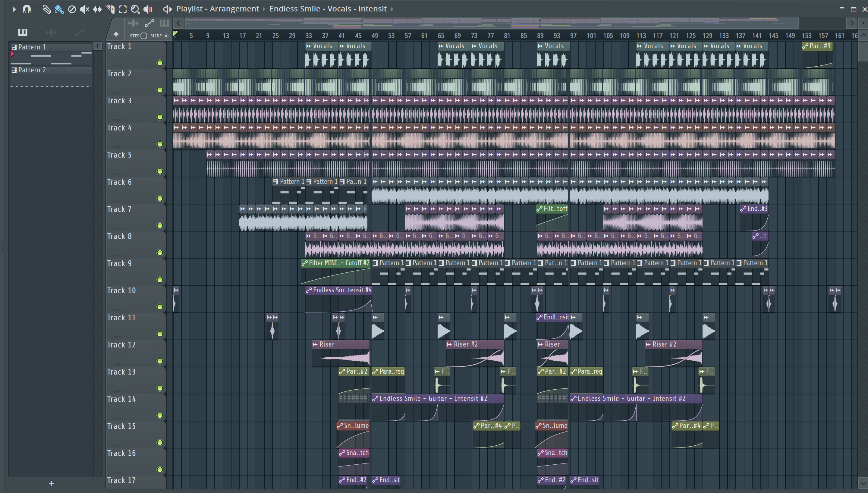Open the playlist options menu arrow
The image size is (868, 493).
[x=14, y=9]
